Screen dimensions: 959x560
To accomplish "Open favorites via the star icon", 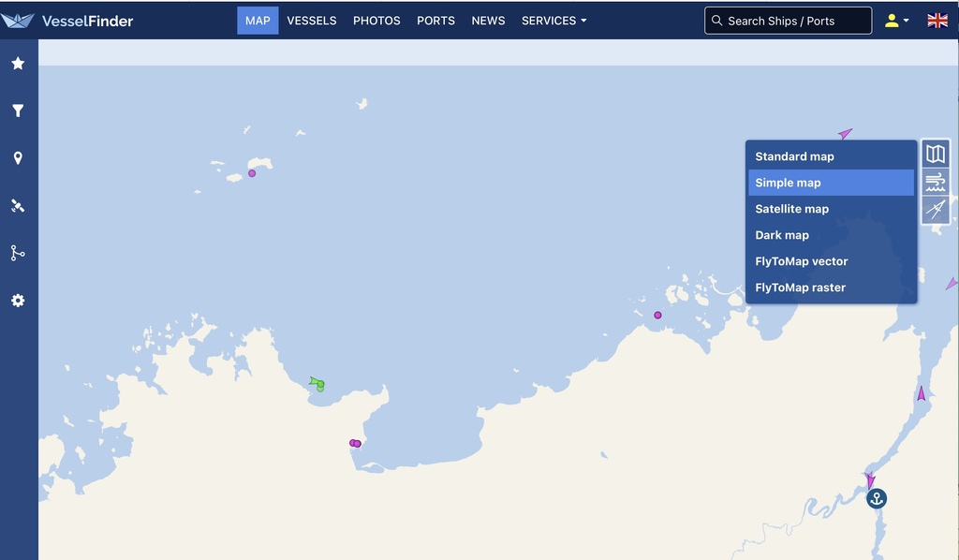I will point(18,63).
